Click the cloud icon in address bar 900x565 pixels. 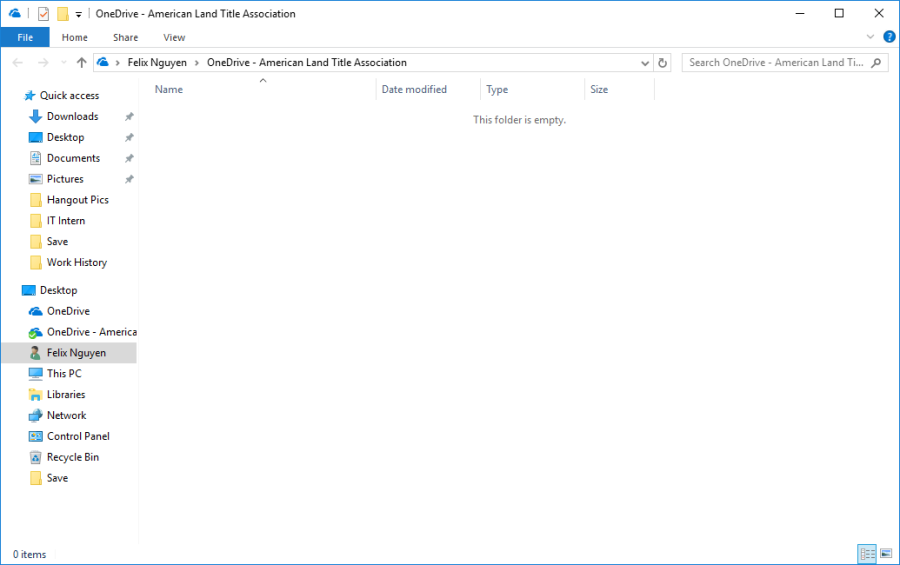click(x=103, y=62)
